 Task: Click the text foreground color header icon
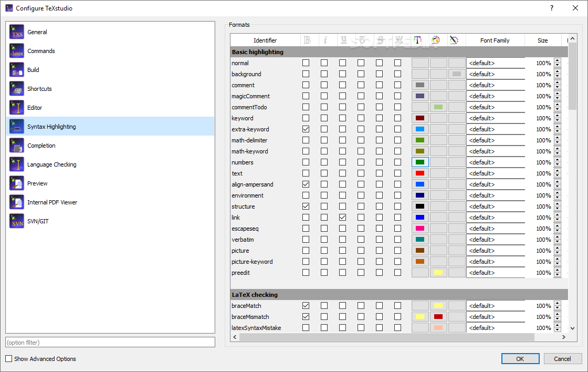pos(417,40)
